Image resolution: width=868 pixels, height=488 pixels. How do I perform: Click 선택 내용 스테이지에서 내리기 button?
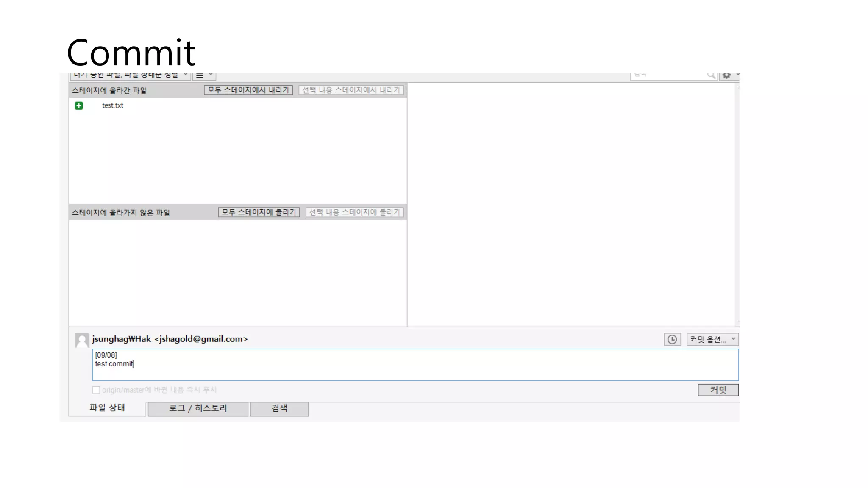pos(351,90)
